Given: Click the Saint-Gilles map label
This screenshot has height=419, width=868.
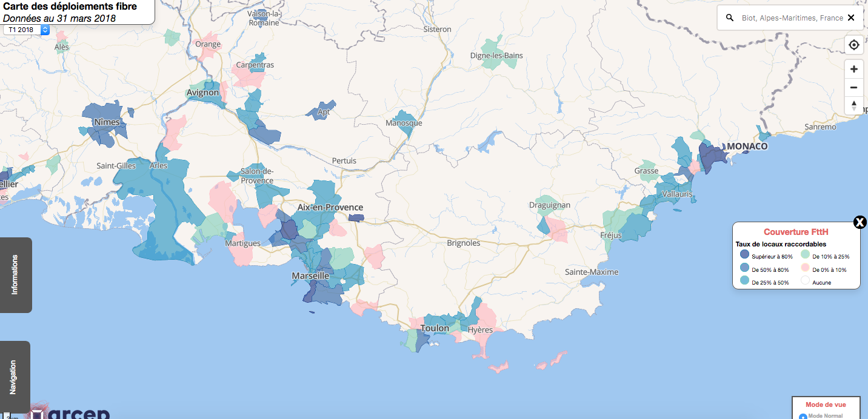Looking at the screenshot, I should (116, 166).
